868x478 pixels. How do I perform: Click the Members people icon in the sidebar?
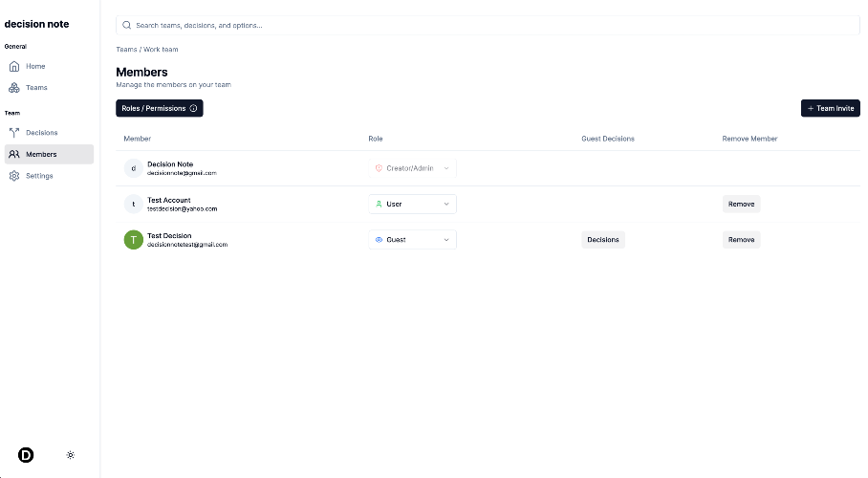[x=14, y=154]
